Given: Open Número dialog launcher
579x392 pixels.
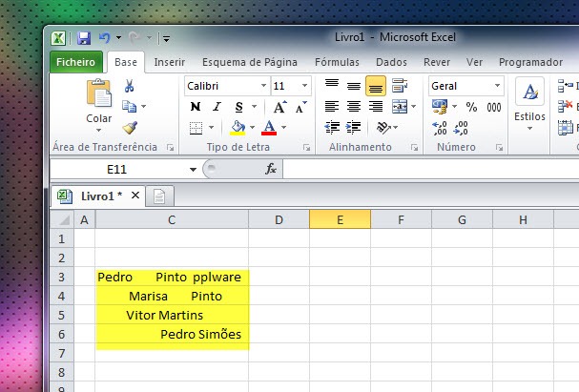Looking at the screenshot, I should coord(499,148).
